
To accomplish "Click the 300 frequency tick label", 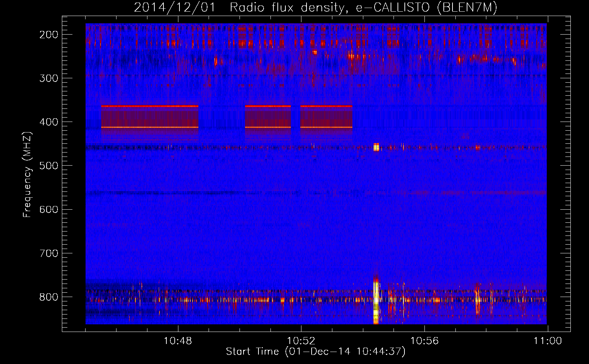I will coord(48,78).
